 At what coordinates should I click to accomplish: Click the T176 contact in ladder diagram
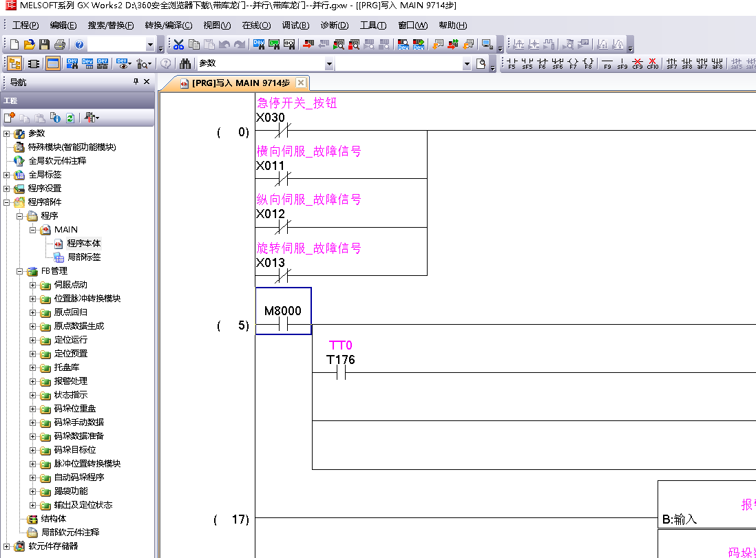pos(340,372)
